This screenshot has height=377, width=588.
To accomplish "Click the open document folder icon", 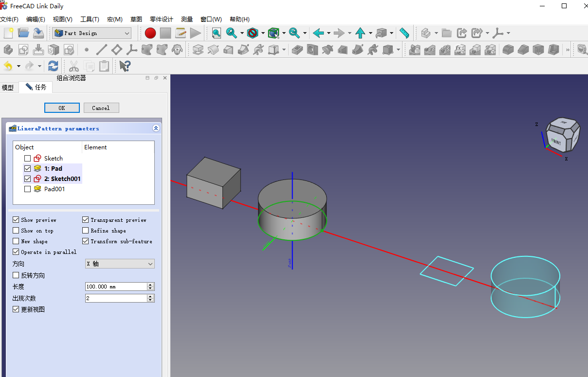I will (x=23, y=33).
